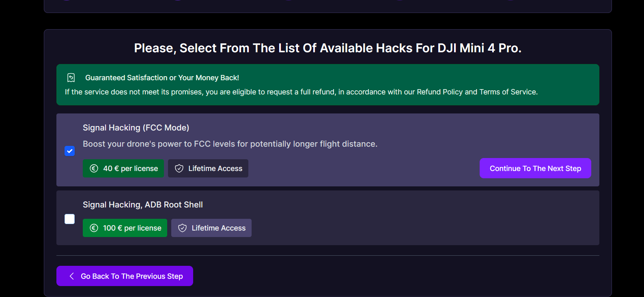This screenshot has width=644, height=297.
Task: Uncheck the Signal Hacking (FCC Mode) checkbox
Action: [70, 151]
